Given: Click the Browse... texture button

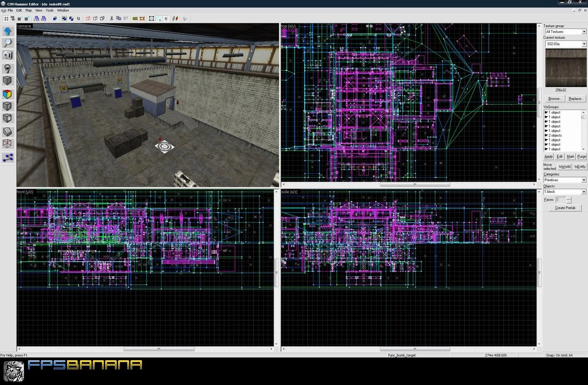Looking at the screenshot, I should click(x=555, y=99).
